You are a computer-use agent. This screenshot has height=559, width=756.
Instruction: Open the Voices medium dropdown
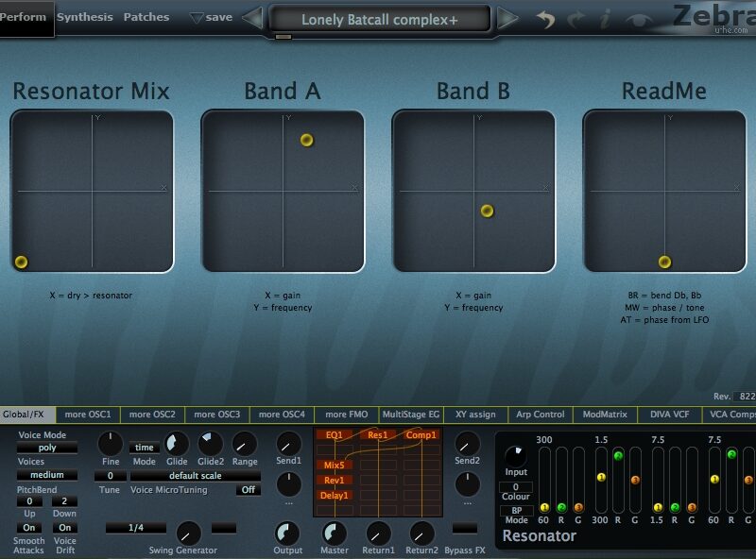point(46,475)
